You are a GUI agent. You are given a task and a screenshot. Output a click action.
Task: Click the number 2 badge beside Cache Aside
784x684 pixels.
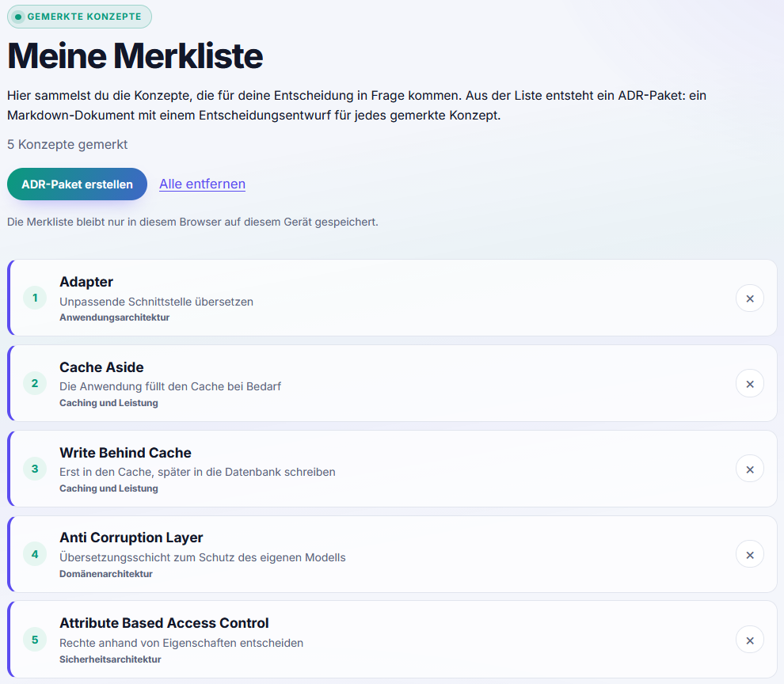tap(35, 383)
